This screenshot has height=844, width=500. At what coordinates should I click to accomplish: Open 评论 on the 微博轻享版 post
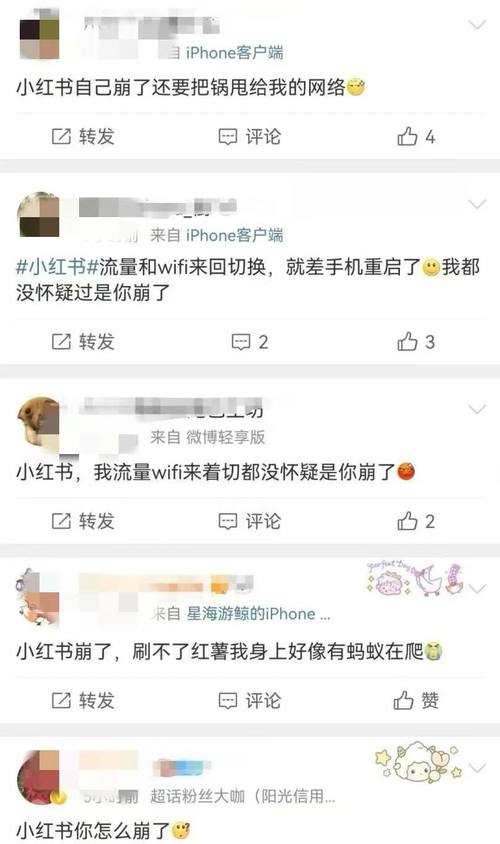(249, 521)
